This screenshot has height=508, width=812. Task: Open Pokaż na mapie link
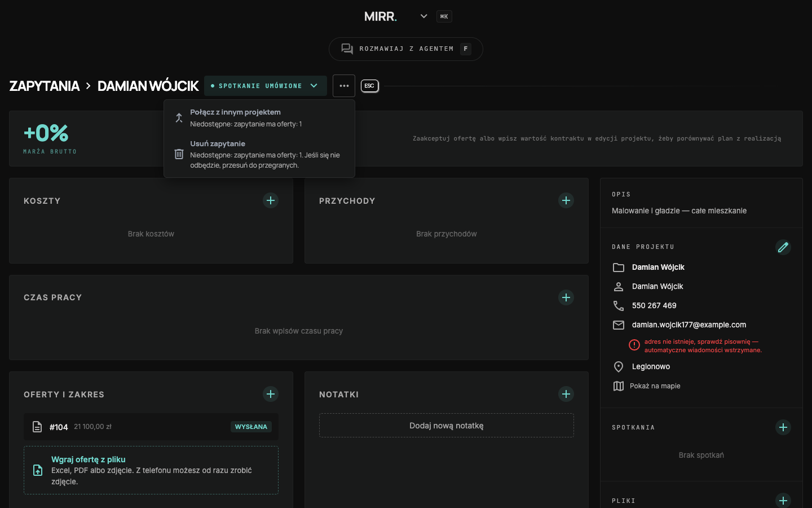point(655,386)
